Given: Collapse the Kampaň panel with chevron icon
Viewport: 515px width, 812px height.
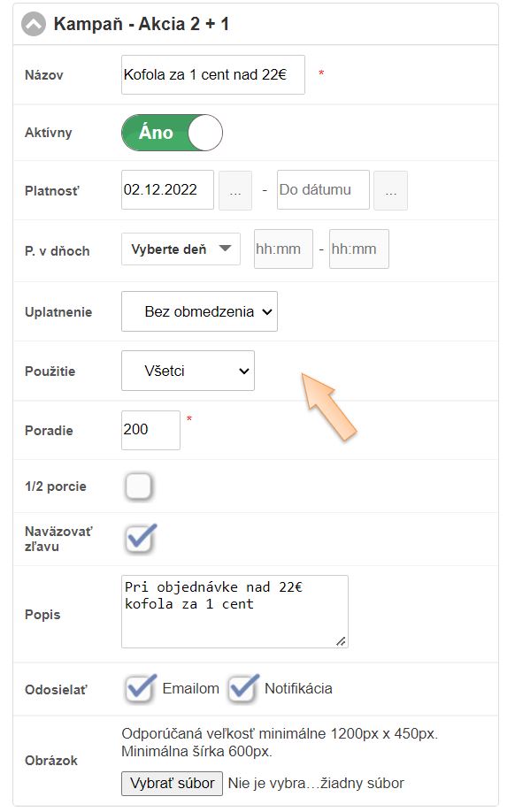Looking at the screenshot, I should pyautogui.click(x=34, y=25).
